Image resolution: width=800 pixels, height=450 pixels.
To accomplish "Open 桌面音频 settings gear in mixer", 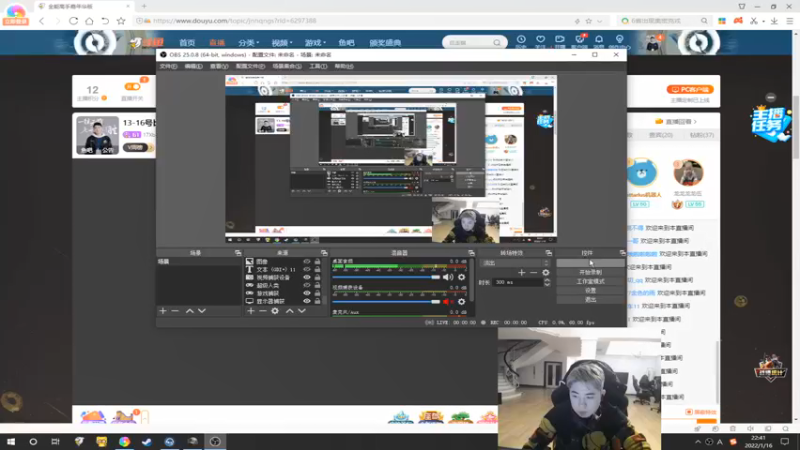I will click(462, 277).
